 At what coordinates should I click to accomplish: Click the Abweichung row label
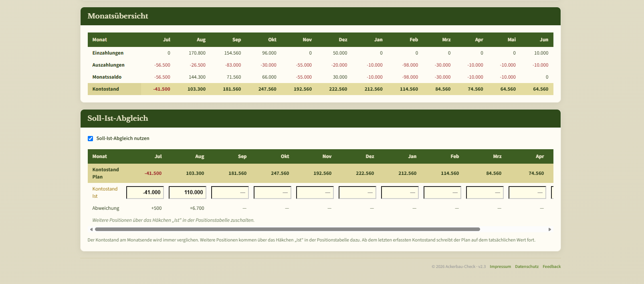(x=106, y=208)
